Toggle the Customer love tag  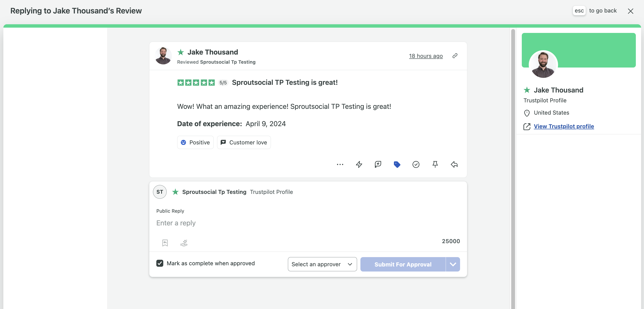244,142
